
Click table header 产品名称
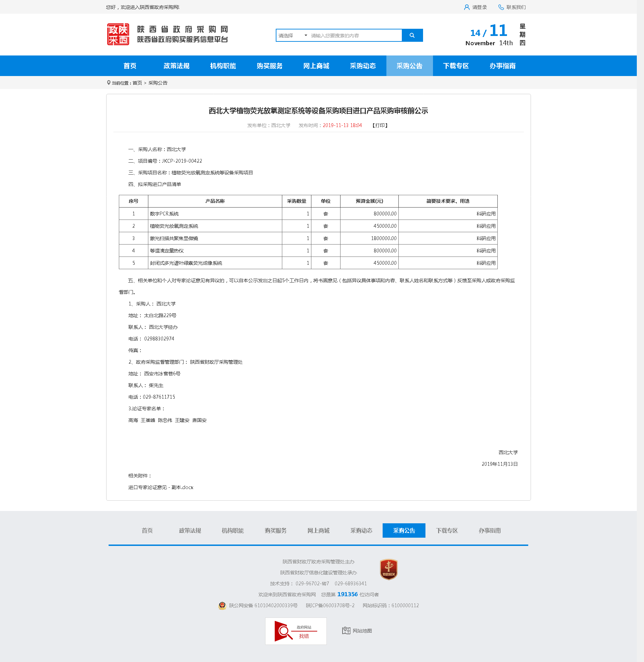[x=215, y=201]
